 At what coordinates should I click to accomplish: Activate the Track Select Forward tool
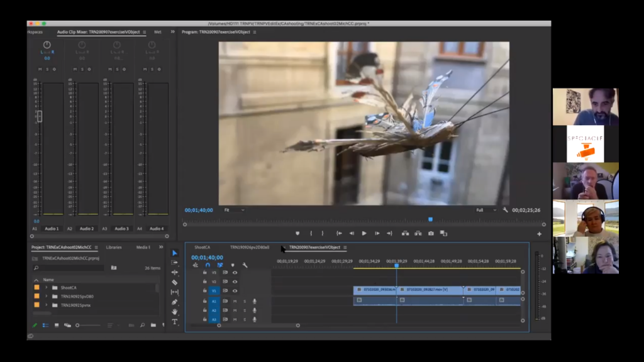point(175,263)
